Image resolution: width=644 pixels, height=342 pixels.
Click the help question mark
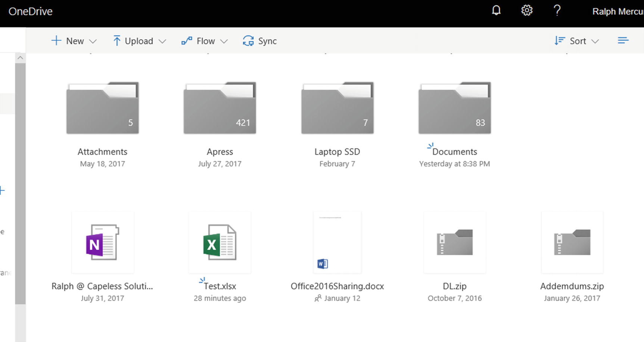pos(557,10)
